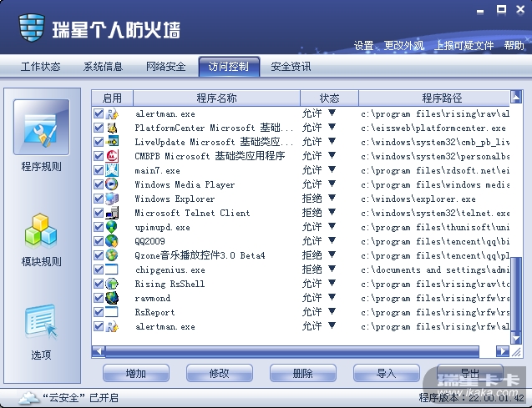
Task: Click the Microsoft Telnet Client icon
Action: pyautogui.click(x=112, y=213)
